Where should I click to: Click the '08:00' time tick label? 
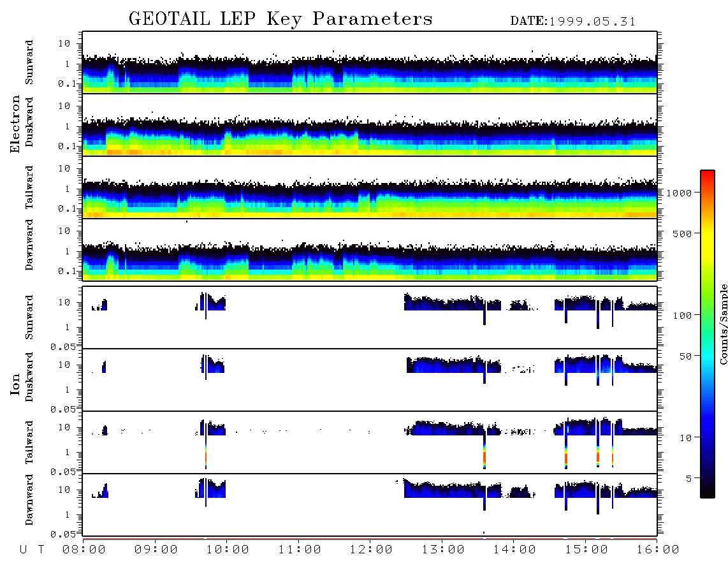[84, 550]
